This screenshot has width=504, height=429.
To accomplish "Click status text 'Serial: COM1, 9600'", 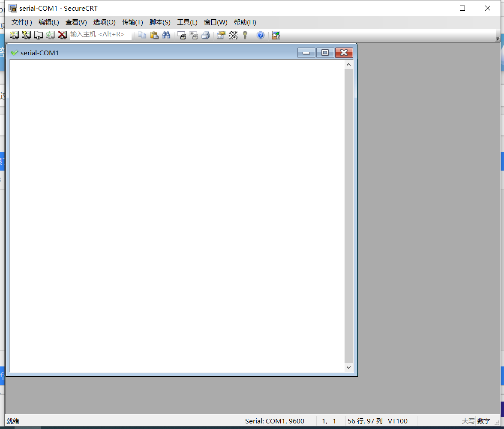I will (x=274, y=421).
